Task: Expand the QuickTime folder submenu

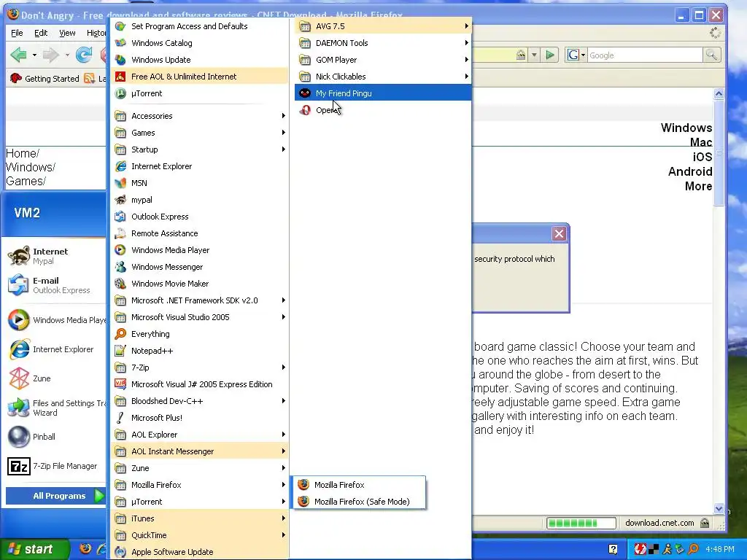Action: click(201, 535)
